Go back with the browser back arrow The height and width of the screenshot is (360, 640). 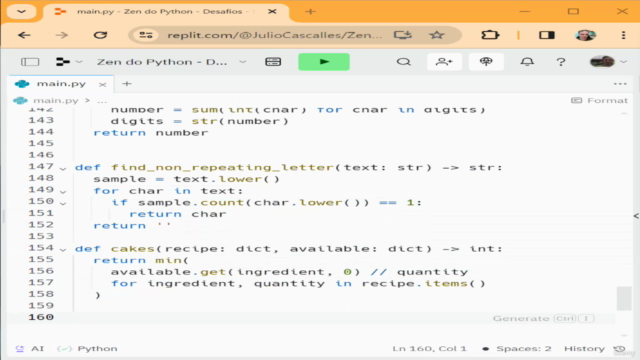click(24, 35)
